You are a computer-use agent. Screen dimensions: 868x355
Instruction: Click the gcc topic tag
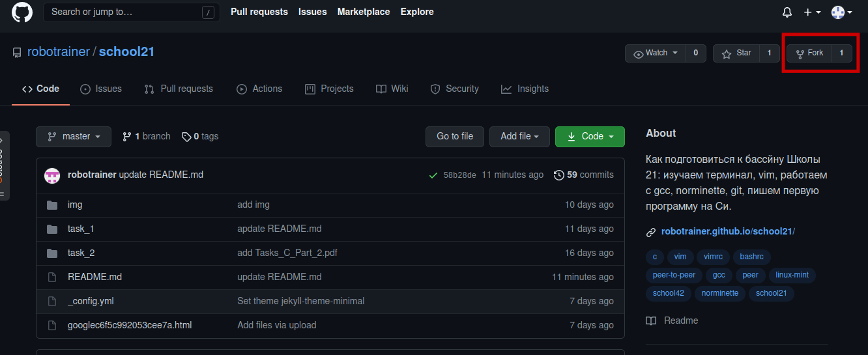tap(719, 276)
